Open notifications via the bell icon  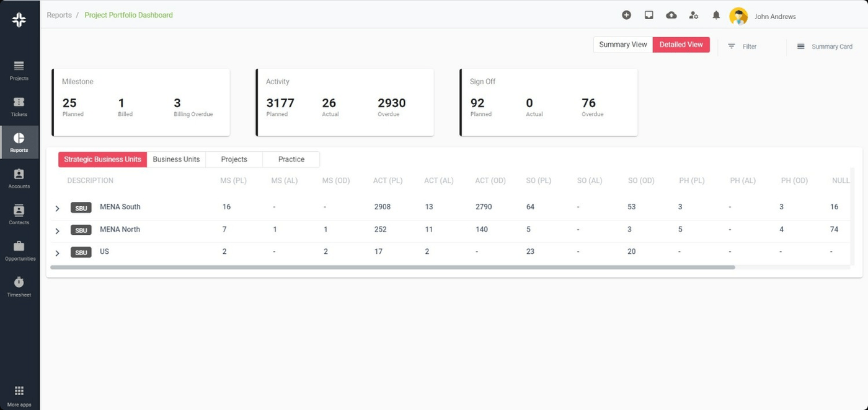coord(716,15)
